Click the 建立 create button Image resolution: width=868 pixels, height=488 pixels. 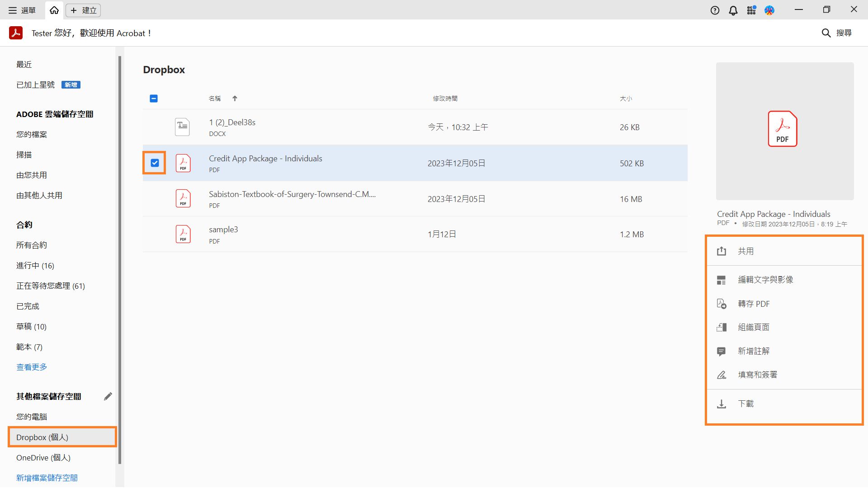pos(83,10)
